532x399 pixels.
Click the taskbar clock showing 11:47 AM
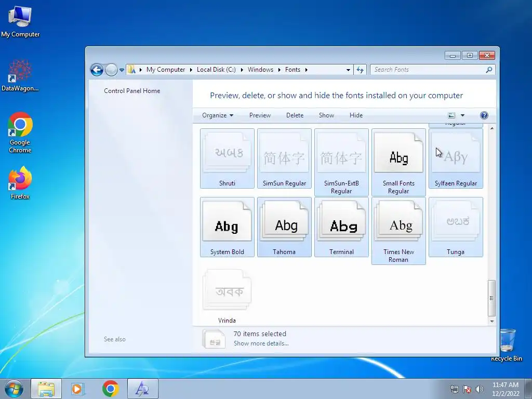point(506,389)
